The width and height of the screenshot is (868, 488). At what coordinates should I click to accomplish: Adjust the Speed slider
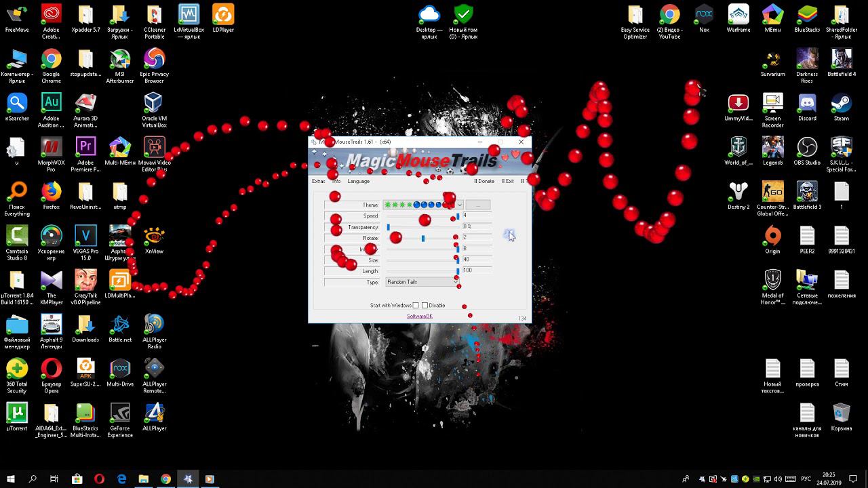coord(423,216)
